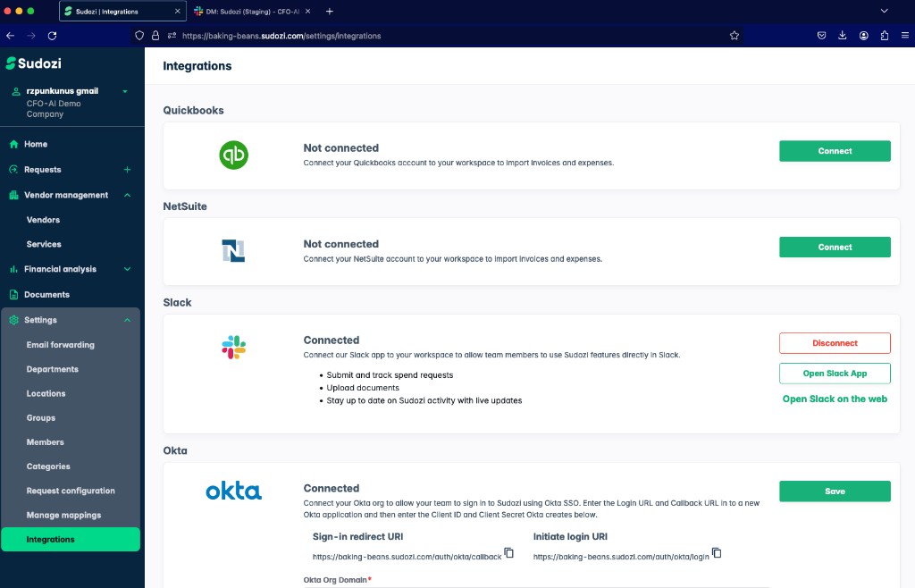Viewport: 915px width, 588px height.
Task: Click the Slack logo icon
Action: (x=232, y=348)
